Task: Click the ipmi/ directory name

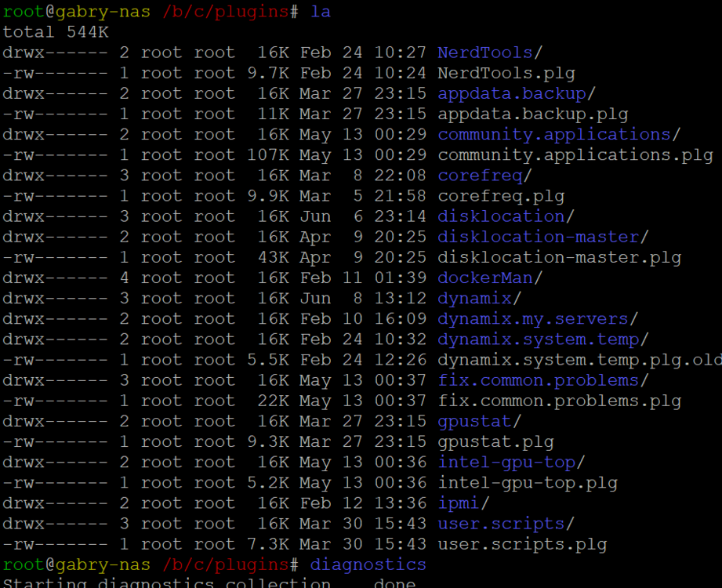Action: point(463,503)
